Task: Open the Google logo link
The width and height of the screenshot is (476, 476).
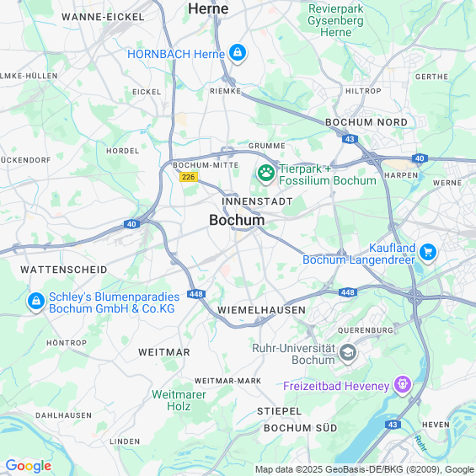Action: 29,466
